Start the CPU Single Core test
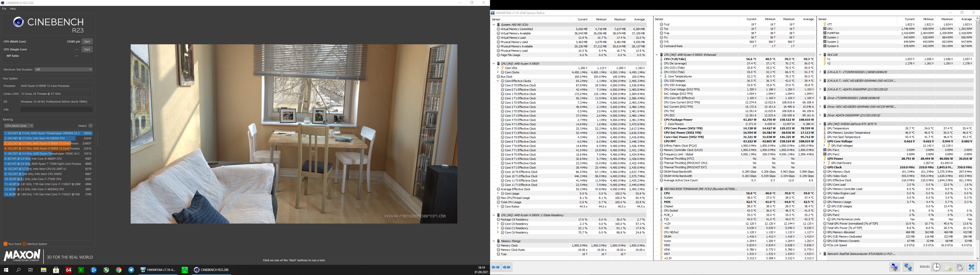 pyautogui.click(x=87, y=49)
